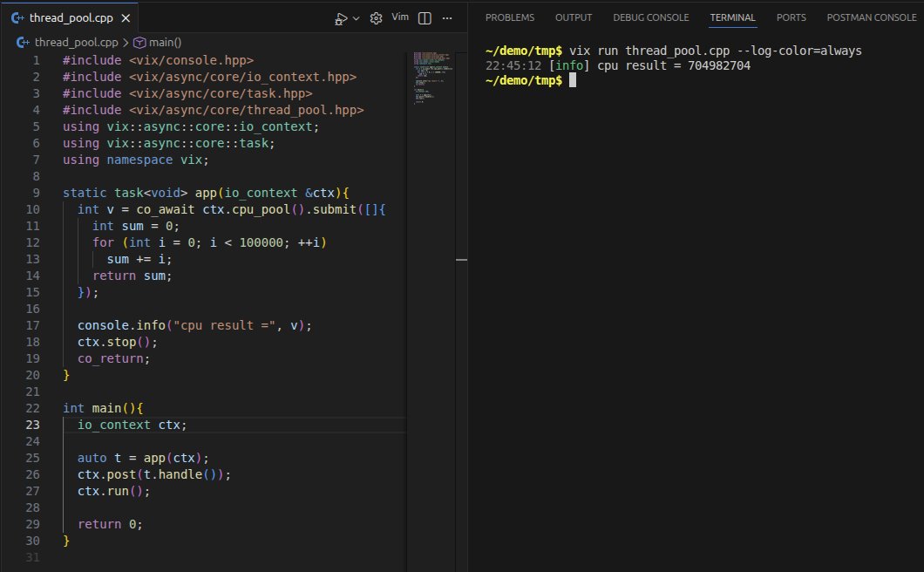Open the DEBUG CONSOLE tab
Image resolution: width=924 pixels, height=572 pixels.
pos(650,17)
